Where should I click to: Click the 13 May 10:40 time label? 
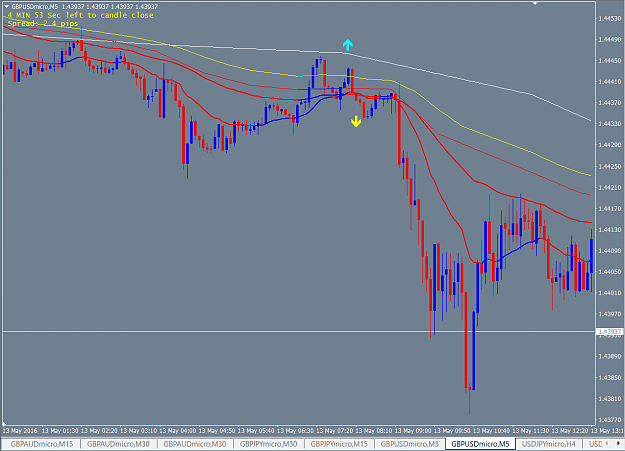coord(491,431)
